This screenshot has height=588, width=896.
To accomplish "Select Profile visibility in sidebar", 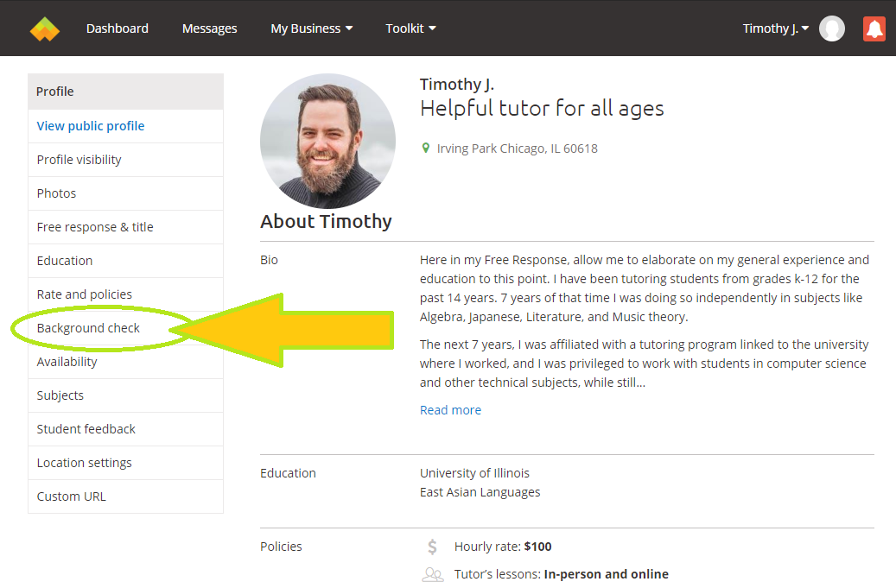I will click(x=125, y=160).
